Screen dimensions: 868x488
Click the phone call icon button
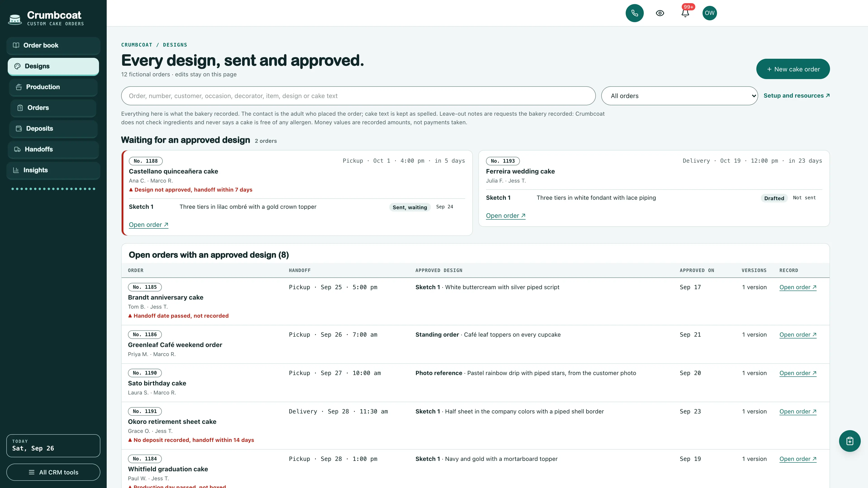coord(634,13)
